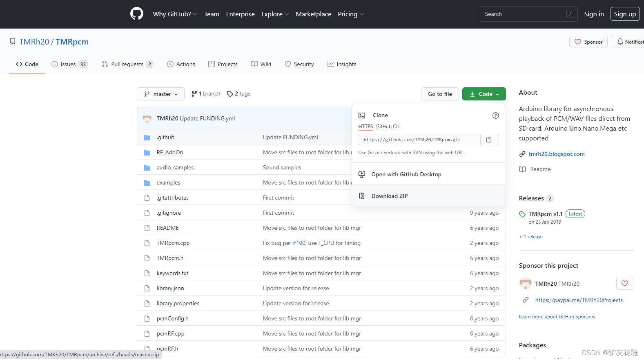Click the .gitattributes file icon
The height and width of the screenshot is (360, 644).
[147, 198]
